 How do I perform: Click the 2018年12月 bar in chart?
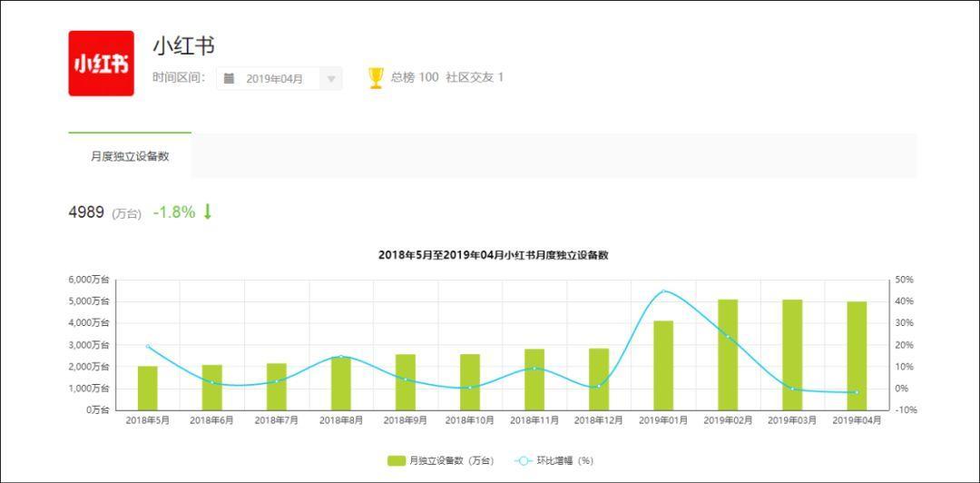(x=599, y=379)
